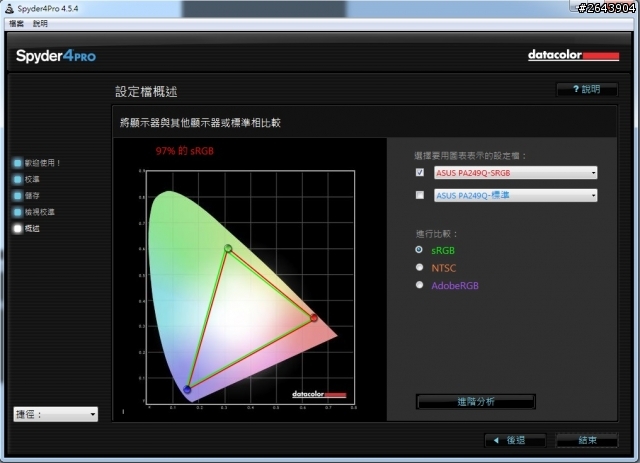The image size is (640, 463).
Task: Click the 概述 step label in sidebar
Action: point(32,228)
